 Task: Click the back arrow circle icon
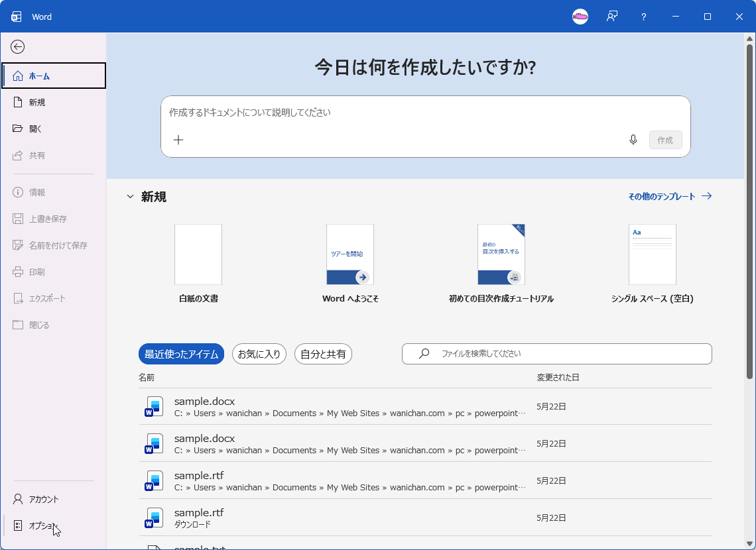pos(17,46)
